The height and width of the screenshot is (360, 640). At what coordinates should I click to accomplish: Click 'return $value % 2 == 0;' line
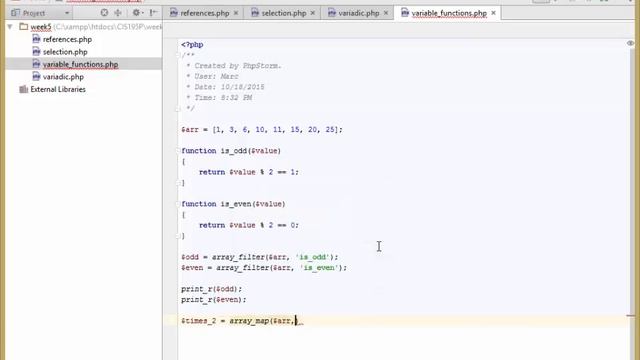[249, 225]
